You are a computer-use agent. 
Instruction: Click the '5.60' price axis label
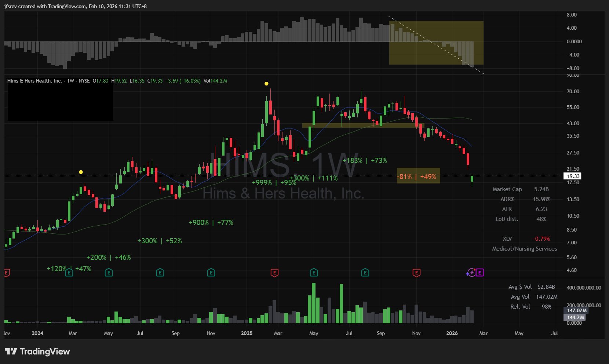[x=572, y=257]
